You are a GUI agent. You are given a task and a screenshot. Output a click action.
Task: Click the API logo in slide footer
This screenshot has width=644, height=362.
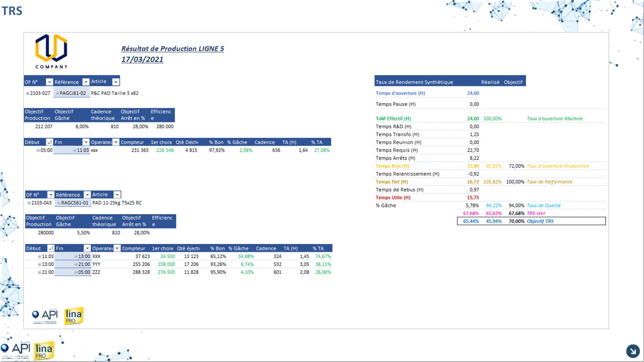click(16, 349)
